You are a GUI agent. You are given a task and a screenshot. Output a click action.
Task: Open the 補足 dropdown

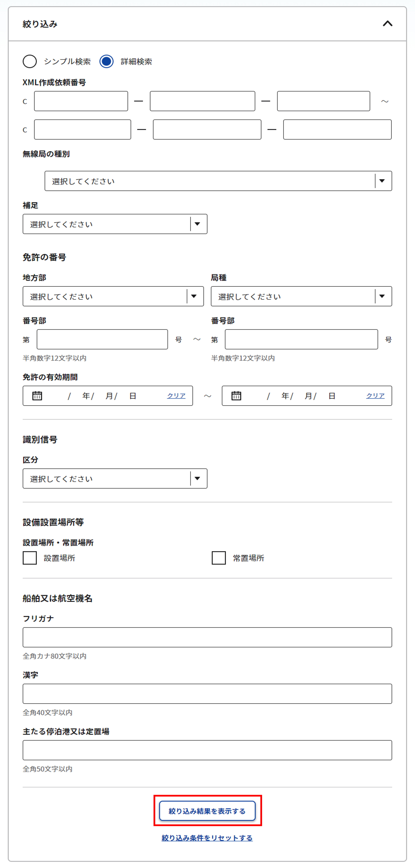click(115, 224)
